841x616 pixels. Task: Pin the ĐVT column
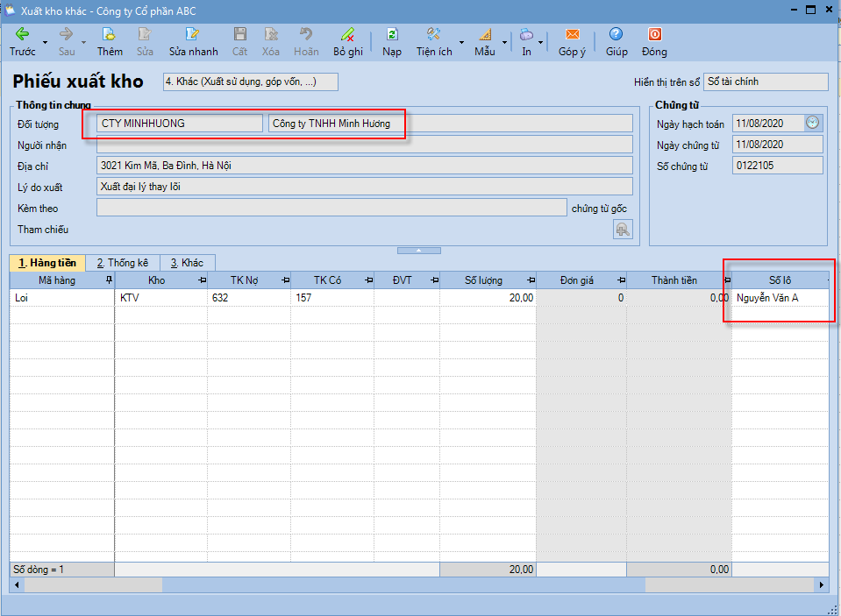pos(434,280)
